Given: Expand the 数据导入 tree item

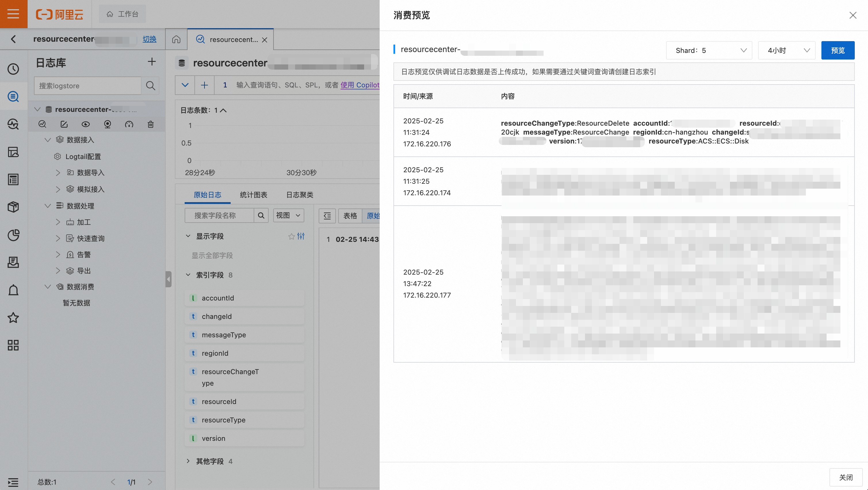Looking at the screenshot, I should pyautogui.click(x=58, y=173).
